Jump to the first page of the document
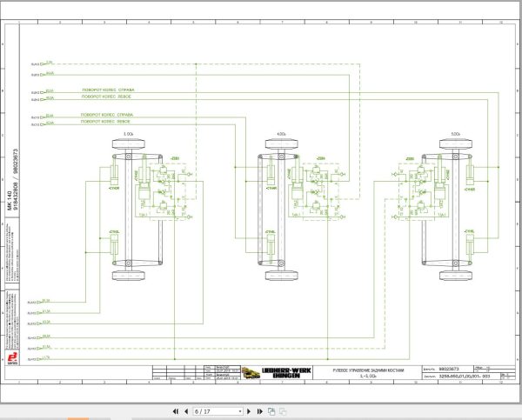The height and width of the screenshot is (420, 522). tap(176, 411)
